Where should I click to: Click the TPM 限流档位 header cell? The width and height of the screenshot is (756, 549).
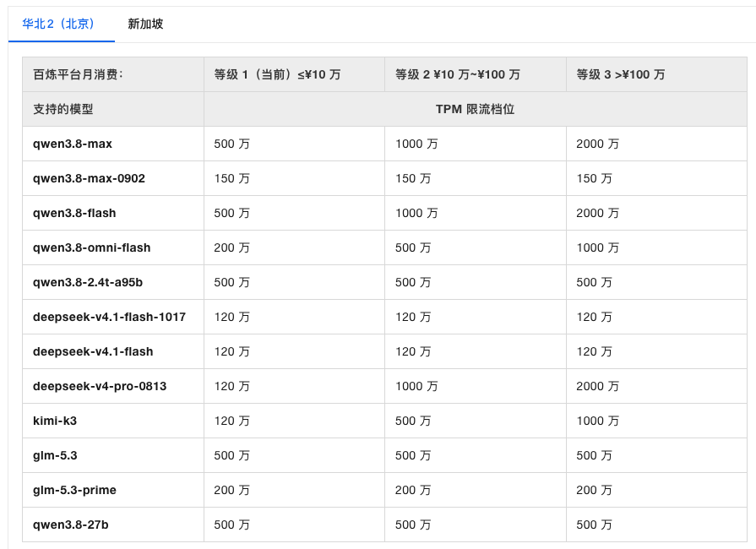475,110
